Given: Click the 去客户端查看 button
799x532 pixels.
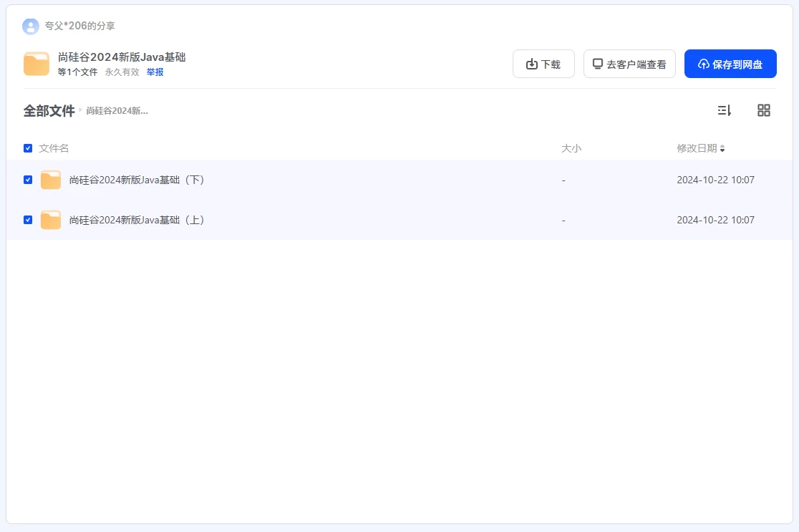Looking at the screenshot, I should (x=629, y=64).
